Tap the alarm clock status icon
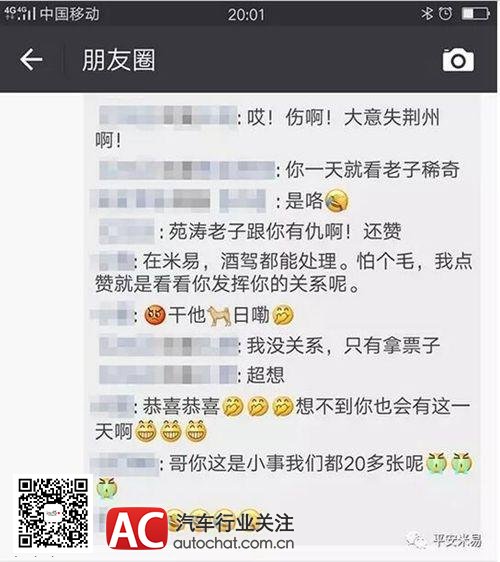The height and width of the screenshot is (562, 500). pyautogui.click(x=446, y=14)
